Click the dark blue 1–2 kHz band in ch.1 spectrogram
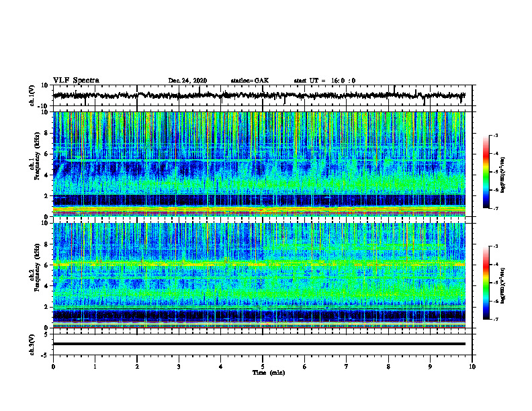This screenshot has width=532, height=411. 259,200
